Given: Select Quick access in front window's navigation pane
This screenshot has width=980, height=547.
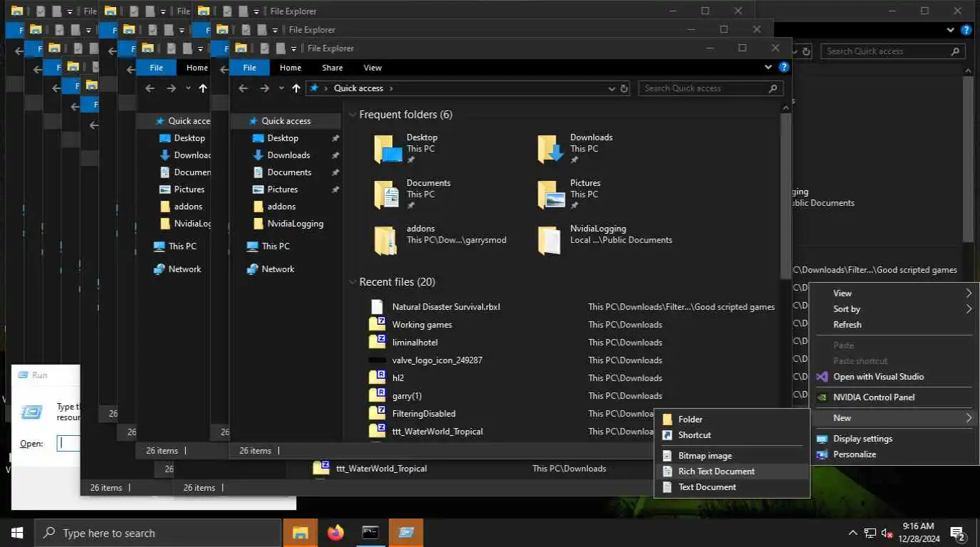Looking at the screenshot, I should point(286,121).
